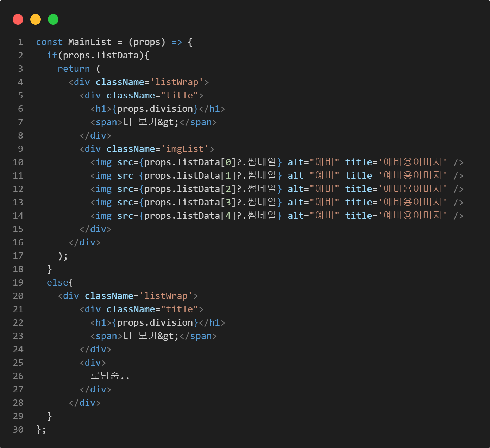Click props.listData[4] on line 14
The height and width of the screenshot is (448, 490).
tap(190, 216)
